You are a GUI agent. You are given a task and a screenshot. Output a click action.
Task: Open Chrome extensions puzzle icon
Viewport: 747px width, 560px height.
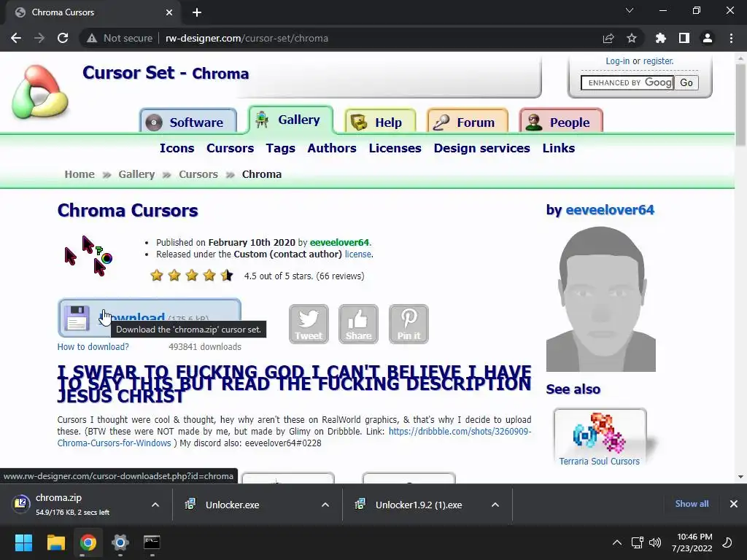click(661, 38)
